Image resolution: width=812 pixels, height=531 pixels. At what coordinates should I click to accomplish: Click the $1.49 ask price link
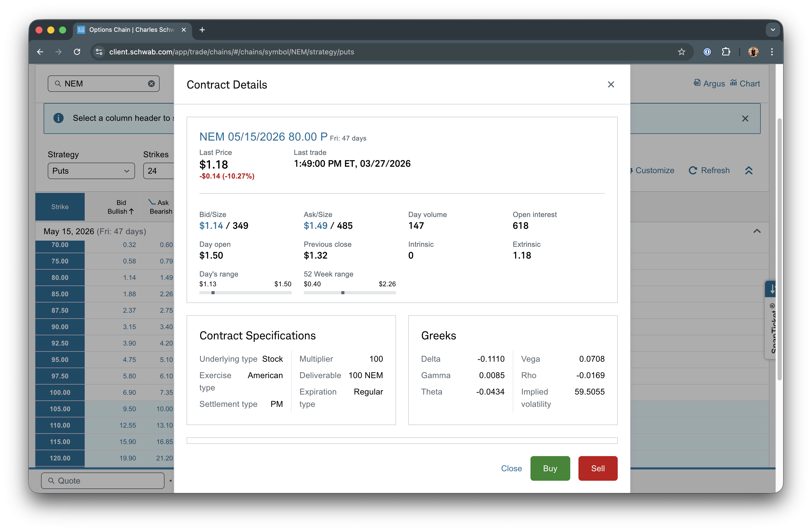point(315,225)
